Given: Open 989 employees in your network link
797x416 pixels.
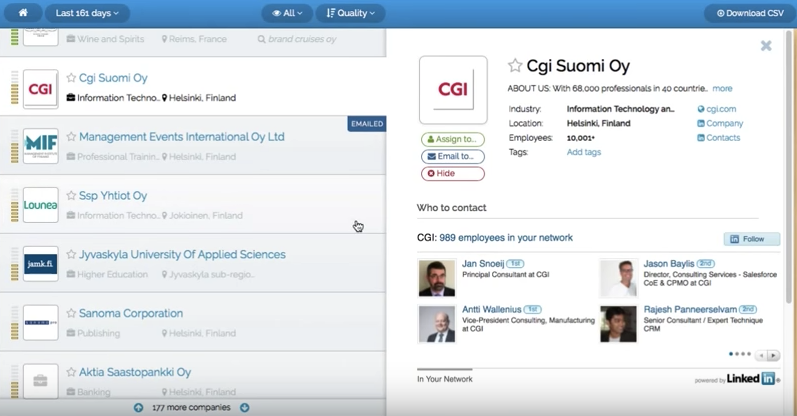Looking at the screenshot, I should point(506,237).
